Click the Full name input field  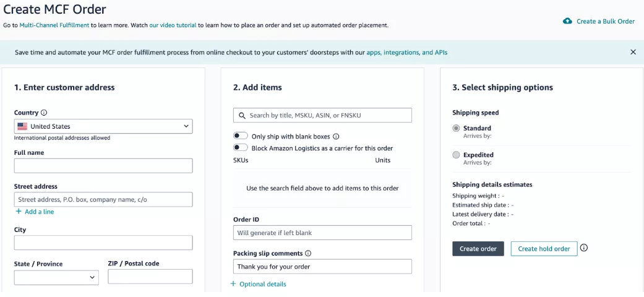[x=103, y=166]
